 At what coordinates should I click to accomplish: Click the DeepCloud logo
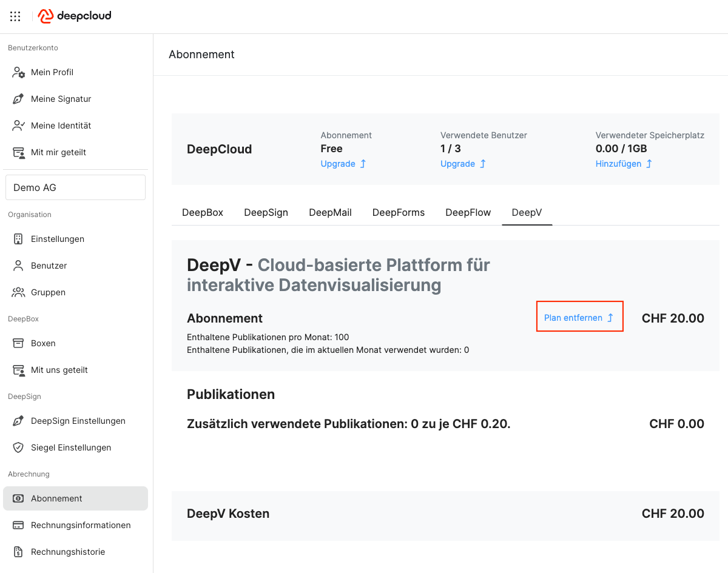coord(75,16)
